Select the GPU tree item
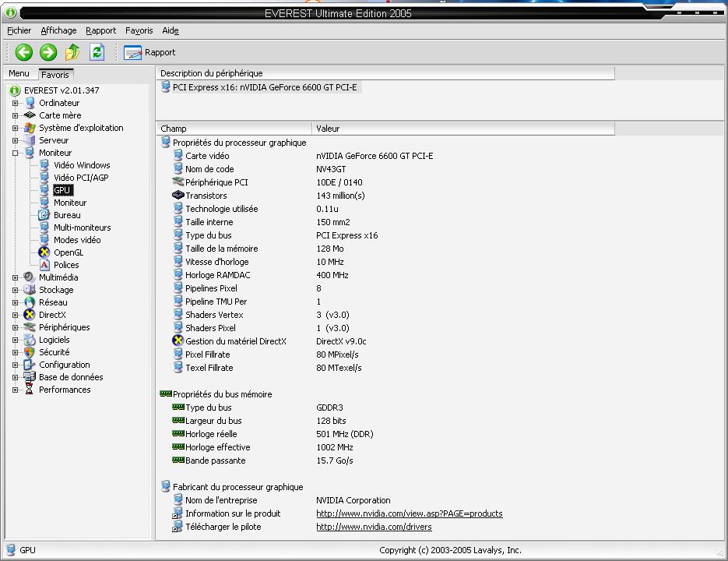 pos(62,190)
